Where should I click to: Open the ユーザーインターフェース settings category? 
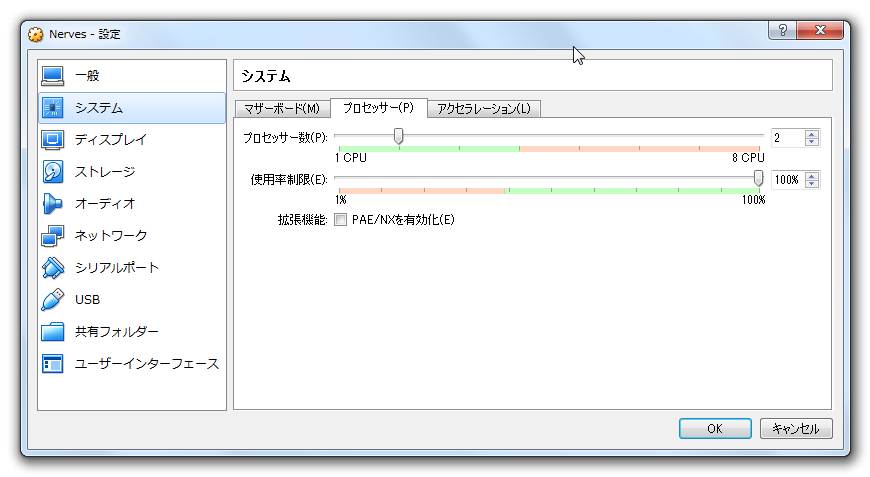tap(132, 364)
